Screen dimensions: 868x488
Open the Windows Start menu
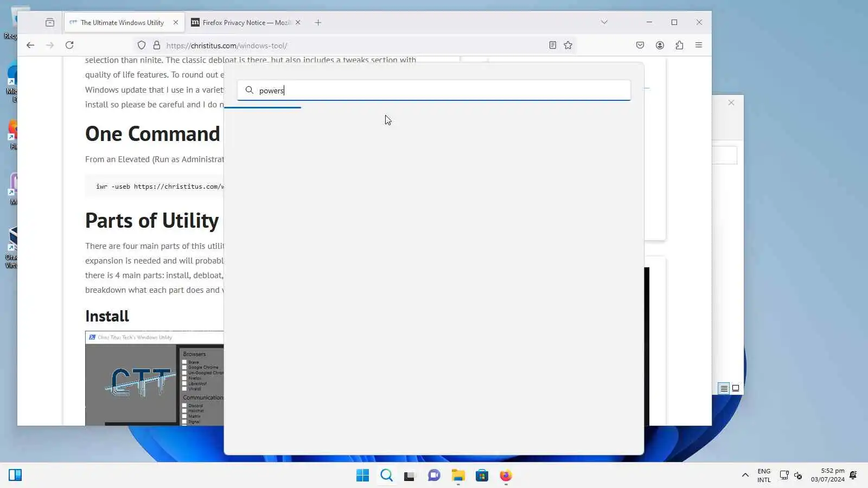click(362, 476)
